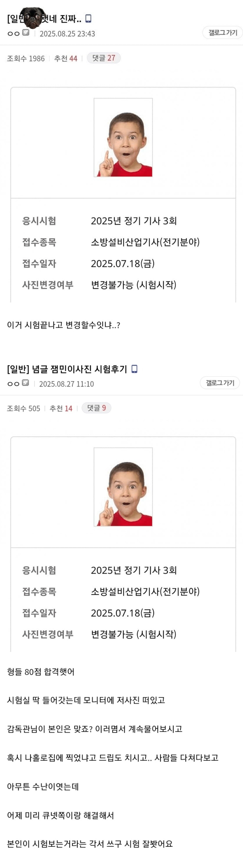Image resolution: width=243 pixels, height=868 pixels.
Task: Click the 조회수 1986 view count
Action: tap(26, 58)
